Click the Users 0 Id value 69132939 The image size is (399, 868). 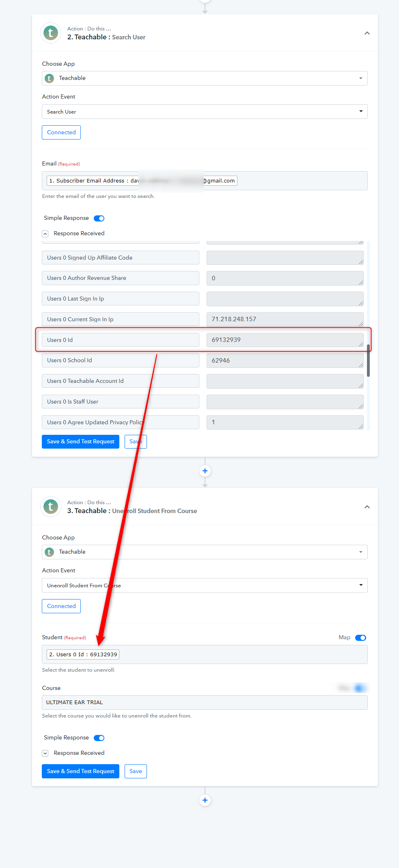point(285,340)
